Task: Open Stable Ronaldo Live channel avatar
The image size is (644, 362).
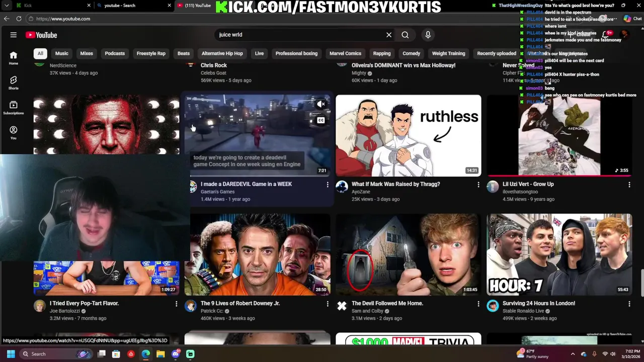Action: click(493, 306)
